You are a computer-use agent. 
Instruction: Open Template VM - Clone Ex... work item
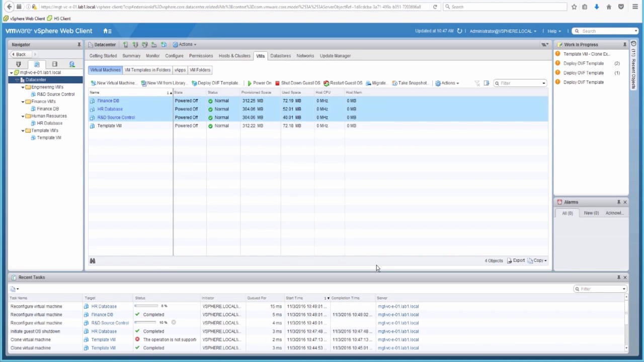click(x=586, y=54)
